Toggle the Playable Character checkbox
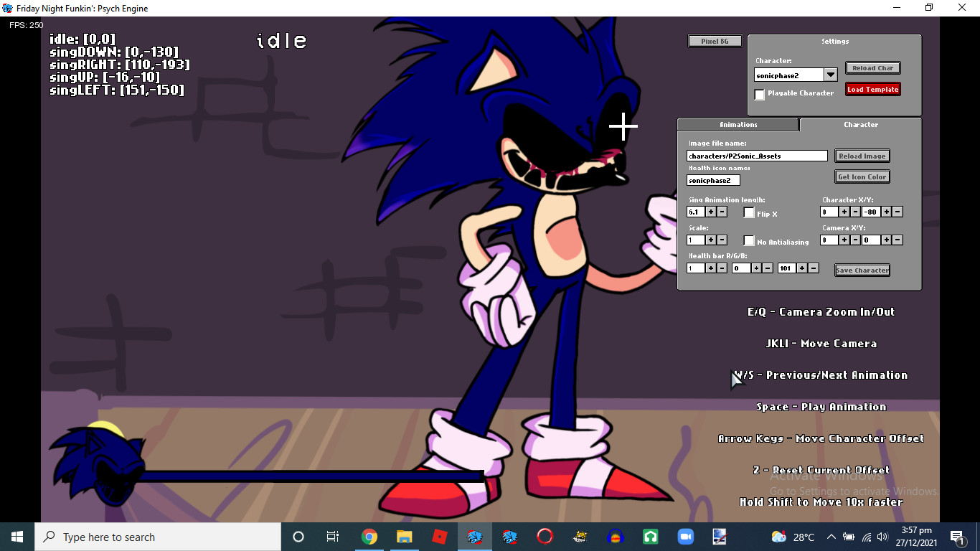 coord(760,94)
